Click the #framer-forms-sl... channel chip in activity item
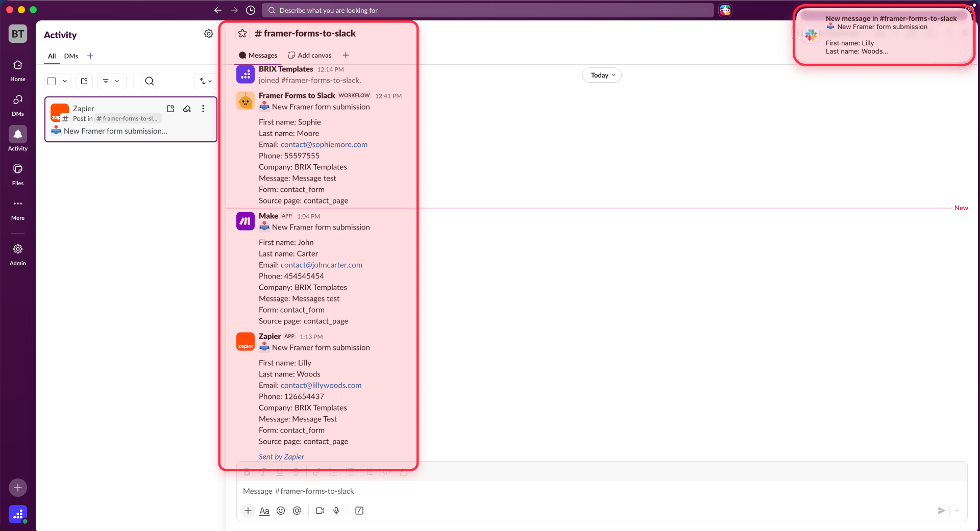Screen dimensions: 980x531 [x=128, y=119]
